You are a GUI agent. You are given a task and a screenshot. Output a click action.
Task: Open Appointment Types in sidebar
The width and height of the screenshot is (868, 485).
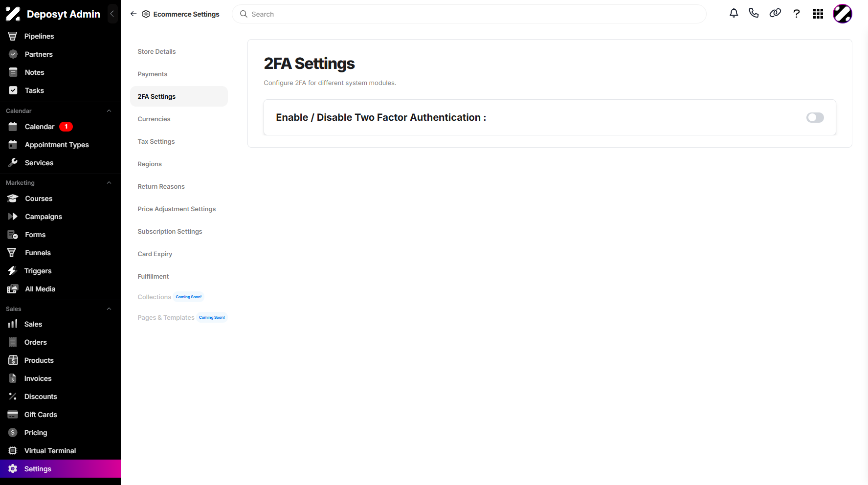60,145
